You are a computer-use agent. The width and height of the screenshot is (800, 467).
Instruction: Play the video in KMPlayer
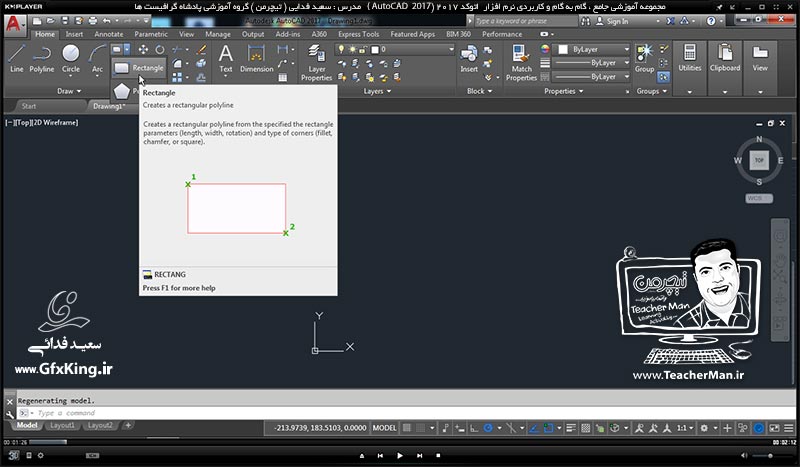tap(399, 455)
